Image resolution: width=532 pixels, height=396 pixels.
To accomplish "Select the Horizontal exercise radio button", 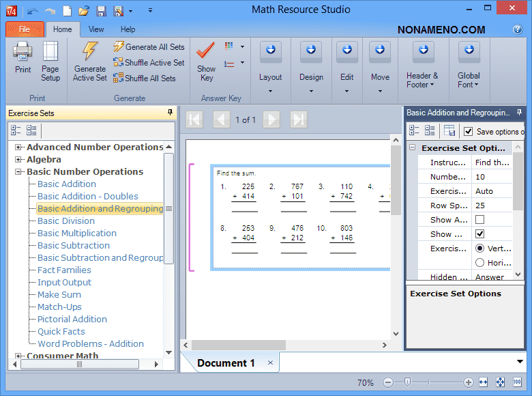I will pos(479,263).
